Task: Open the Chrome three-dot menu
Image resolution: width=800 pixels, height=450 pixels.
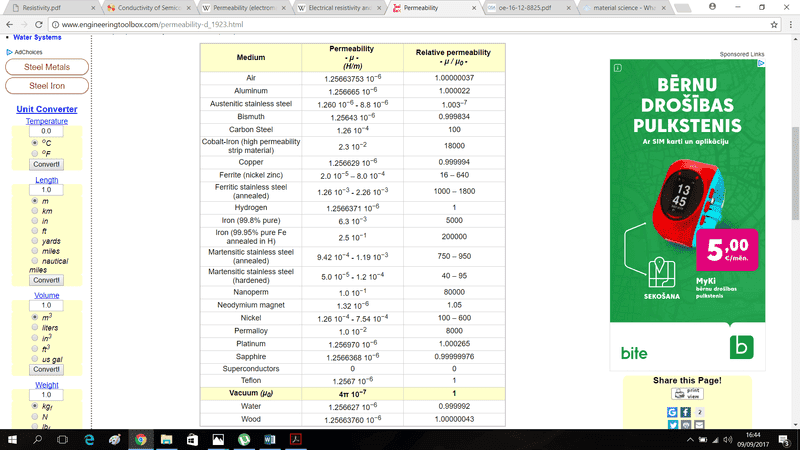Action: coord(790,24)
